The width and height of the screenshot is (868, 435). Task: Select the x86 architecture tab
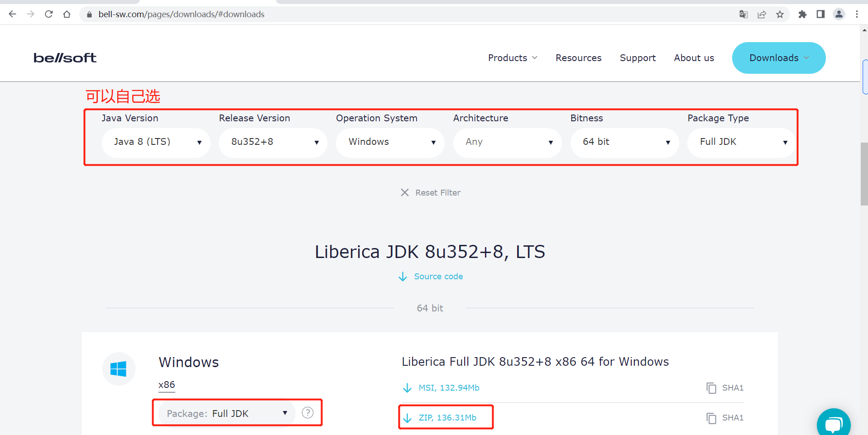(x=167, y=385)
